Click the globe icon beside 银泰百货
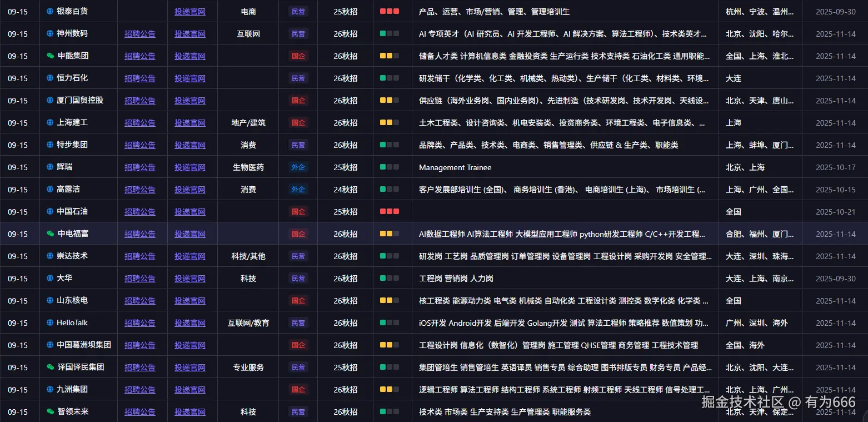Viewport: 868px width, 422px height. point(50,11)
